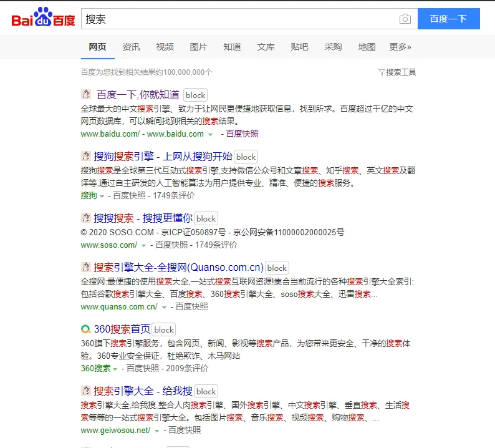Click favicon beside 给我搜 result
The height and width of the screenshot is (448, 495).
tap(86, 391)
